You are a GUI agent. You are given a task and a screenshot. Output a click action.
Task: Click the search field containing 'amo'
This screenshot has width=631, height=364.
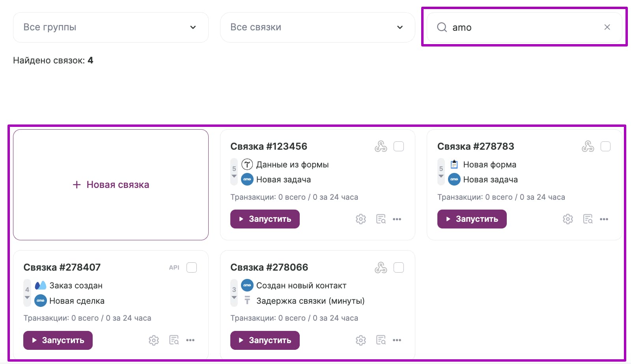(524, 27)
